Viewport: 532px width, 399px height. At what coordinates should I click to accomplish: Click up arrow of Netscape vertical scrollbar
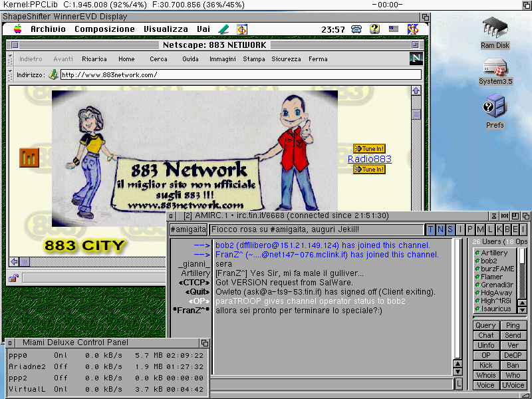(416, 90)
